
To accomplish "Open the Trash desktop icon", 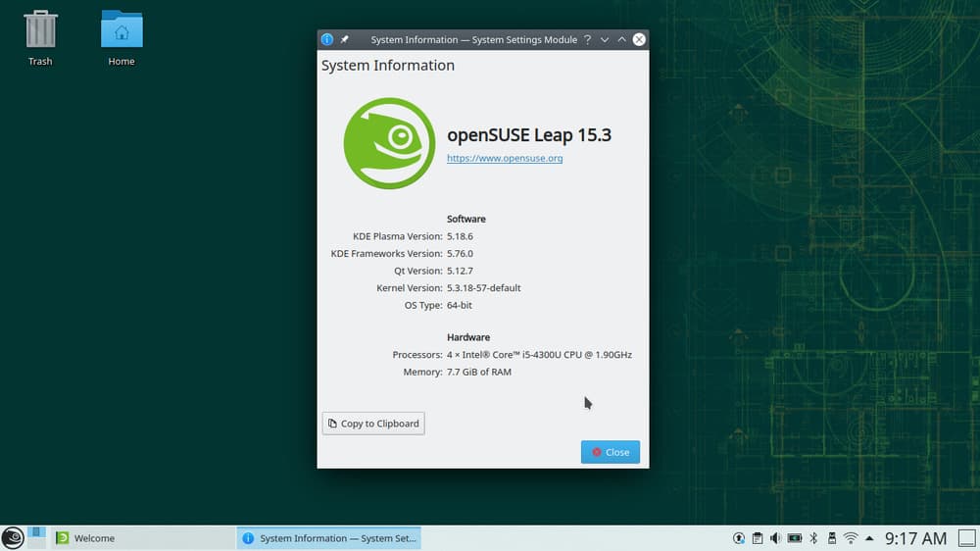I will (40, 37).
